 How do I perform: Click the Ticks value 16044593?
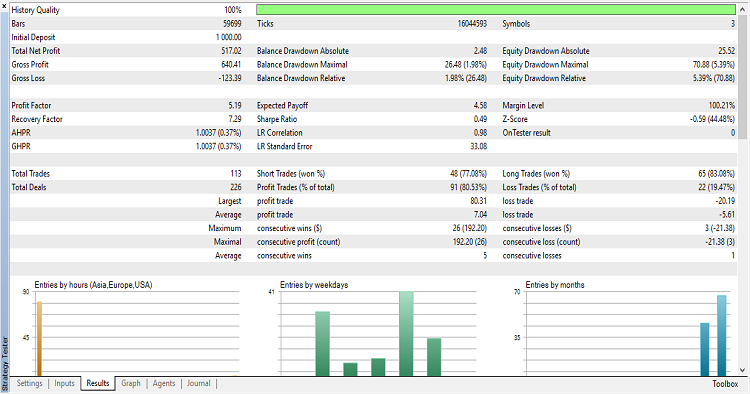(472, 23)
